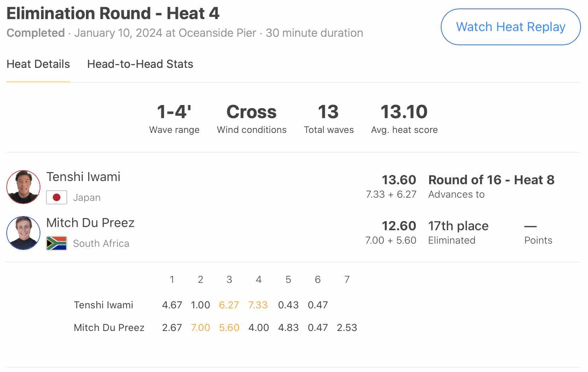Click the 12.60 heat total score

tap(399, 226)
